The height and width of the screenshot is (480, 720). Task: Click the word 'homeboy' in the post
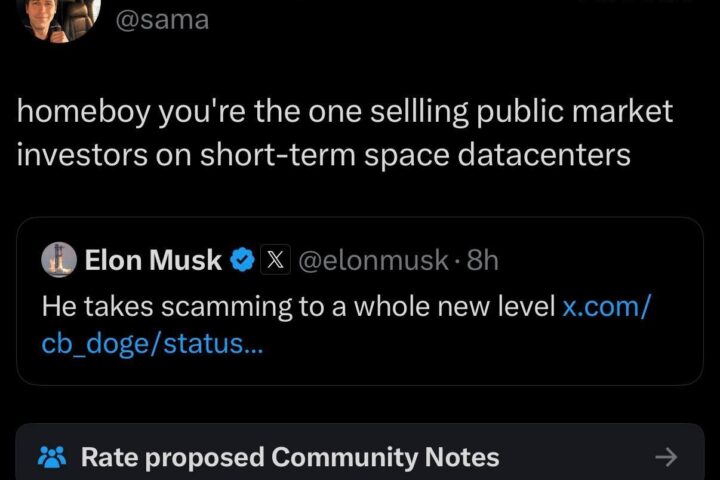84,112
